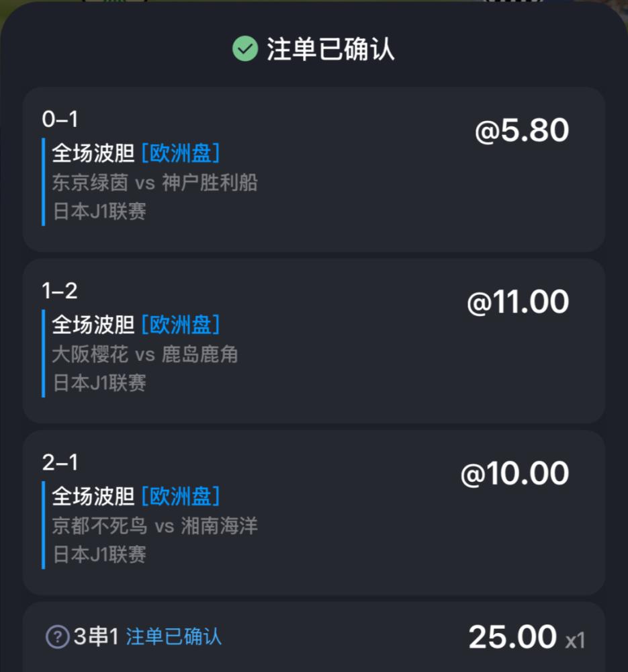The image size is (628, 672).
Task: Select the @5.80 odds value
Action: pyautogui.click(x=522, y=130)
